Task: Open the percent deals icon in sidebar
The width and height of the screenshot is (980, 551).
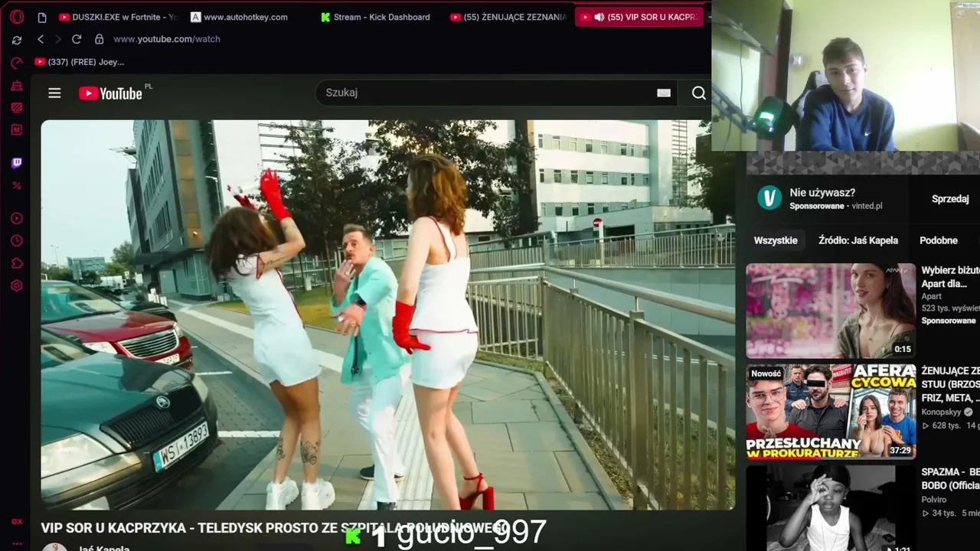Action: tap(17, 185)
